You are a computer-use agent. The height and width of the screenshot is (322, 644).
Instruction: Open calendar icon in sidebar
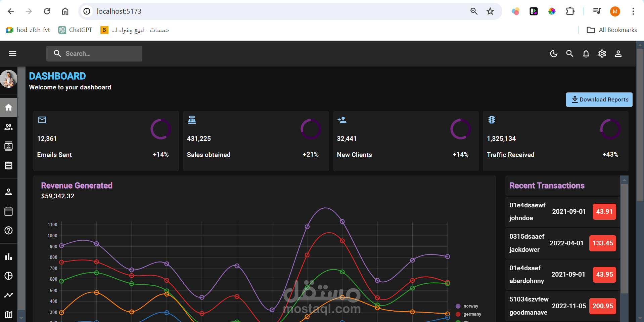[8, 211]
